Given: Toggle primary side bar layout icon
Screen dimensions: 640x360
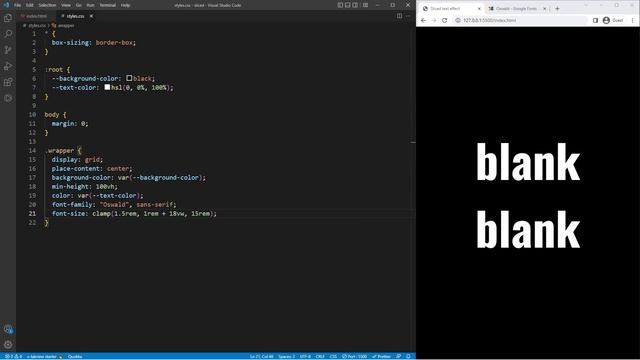Looking at the screenshot, I should [x=340, y=5].
